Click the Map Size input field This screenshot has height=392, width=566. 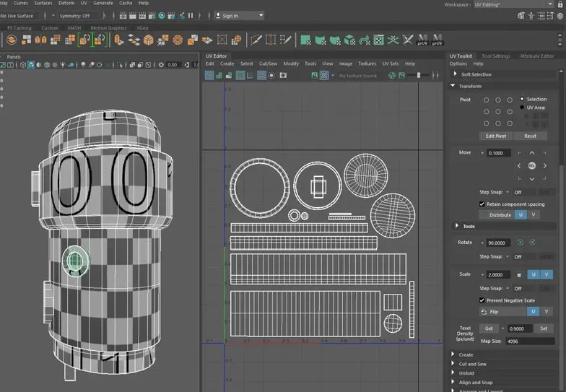[x=530, y=341]
